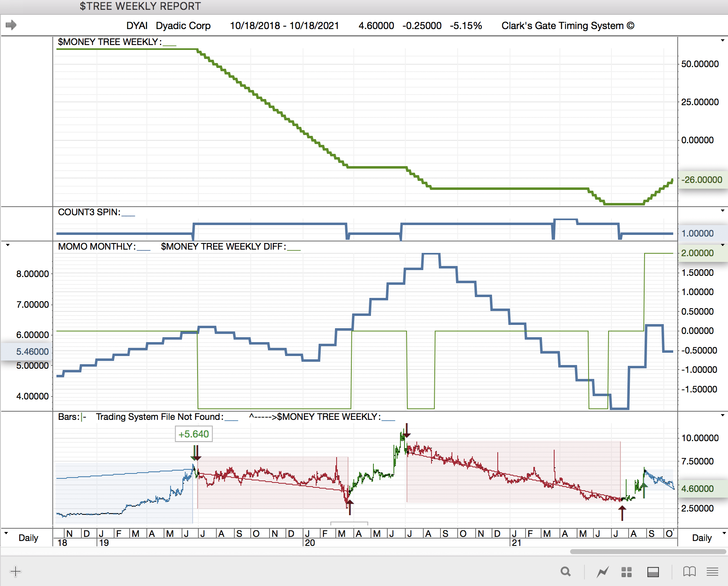
Task: Open the $MONEY TREE WEEKLY pane menu arrow
Action: [723, 41]
